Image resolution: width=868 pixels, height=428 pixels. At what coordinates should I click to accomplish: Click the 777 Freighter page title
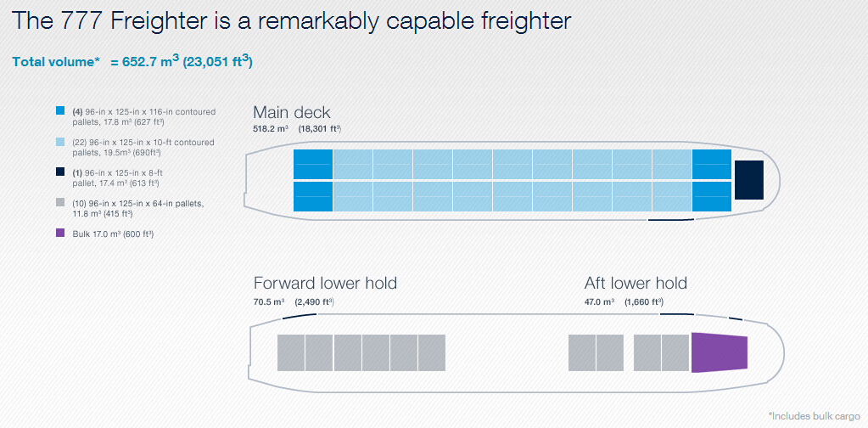(x=291, y=21)
